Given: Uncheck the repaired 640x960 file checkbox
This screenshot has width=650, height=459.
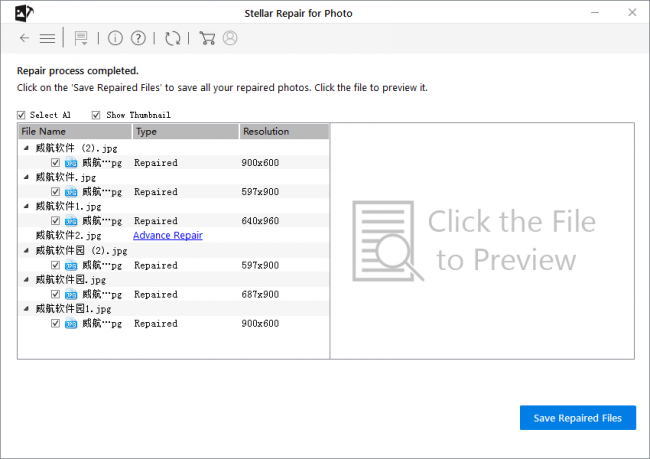Looking at the screenshot, I should (55, 221).
